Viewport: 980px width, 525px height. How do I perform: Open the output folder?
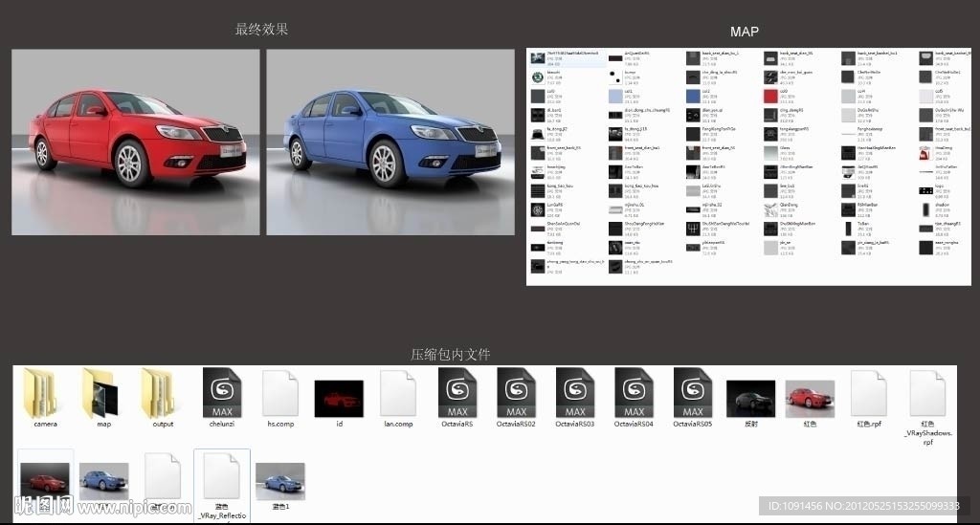pos(163,394)
